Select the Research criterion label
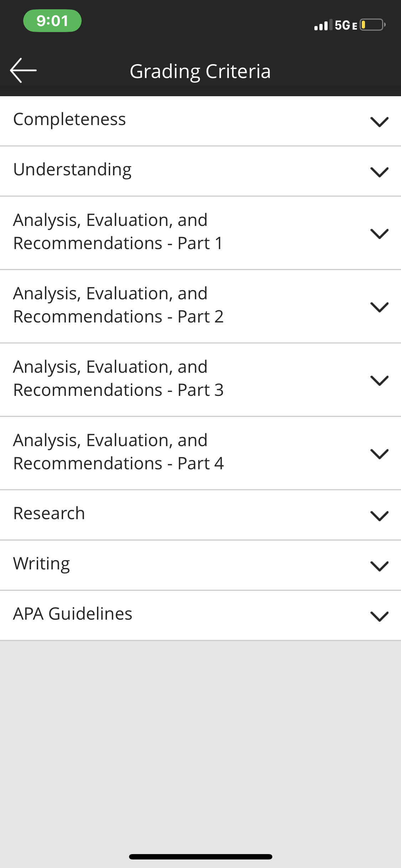 tap(49, 513)
